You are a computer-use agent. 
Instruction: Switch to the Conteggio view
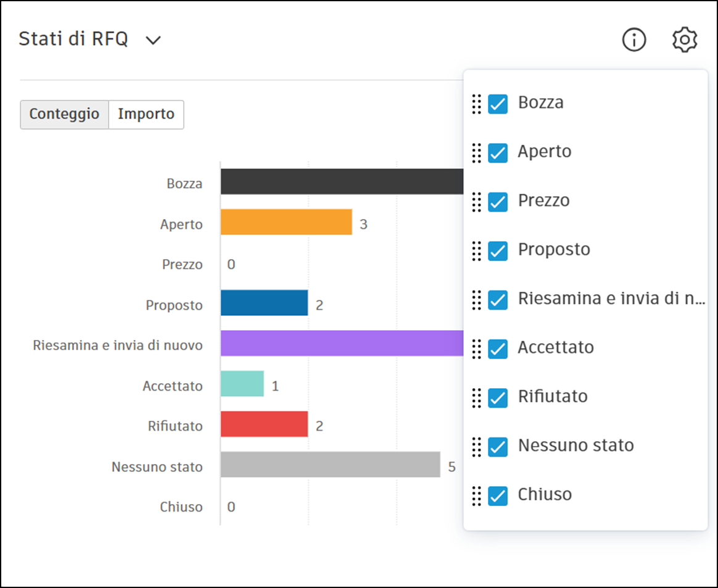64,115
